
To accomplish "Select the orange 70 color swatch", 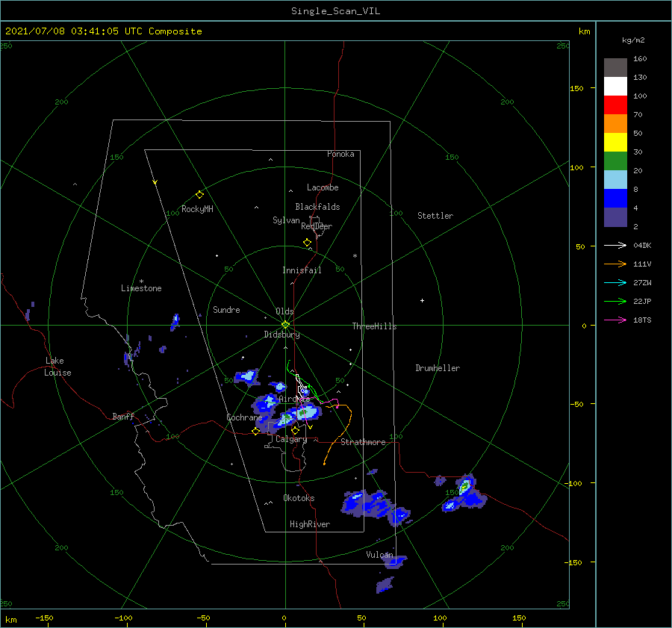I will [x=615, y=123].
